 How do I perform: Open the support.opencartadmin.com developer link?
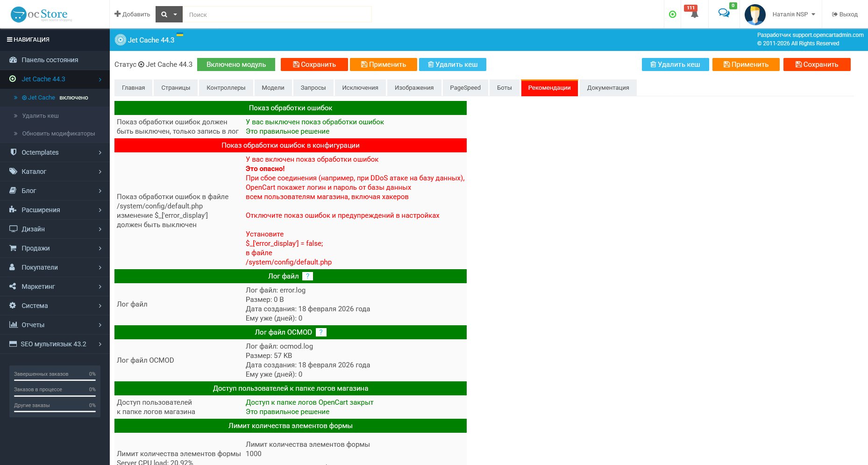tap(828, 35)
